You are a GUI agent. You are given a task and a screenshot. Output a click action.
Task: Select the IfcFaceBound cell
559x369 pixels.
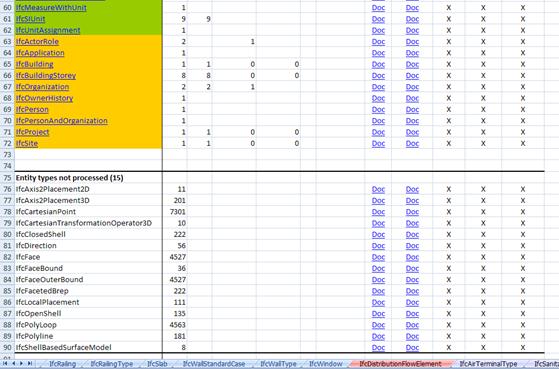[x=88, y=268]
